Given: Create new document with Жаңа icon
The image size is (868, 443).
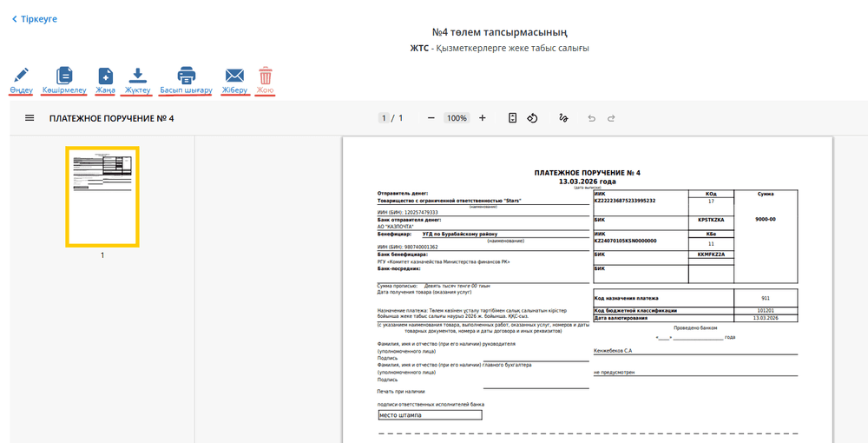Looking at the screenshot, I should (105, 76).
